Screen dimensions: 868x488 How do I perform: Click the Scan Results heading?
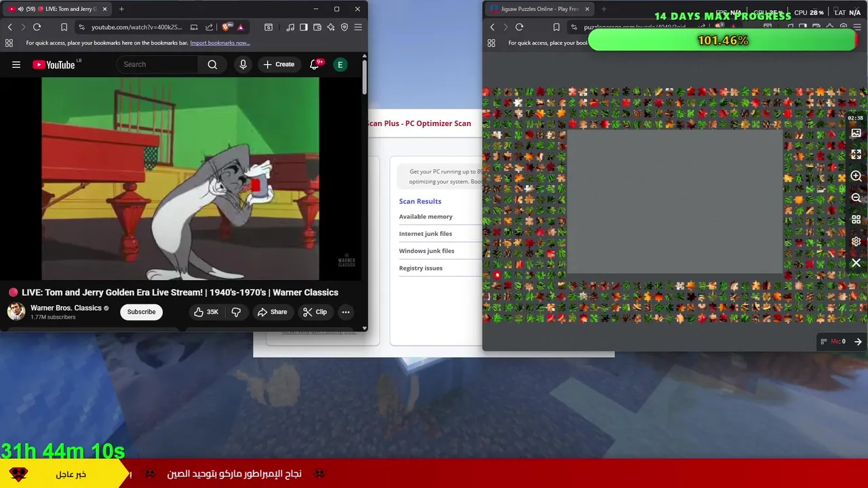click(x=420, y=201)
